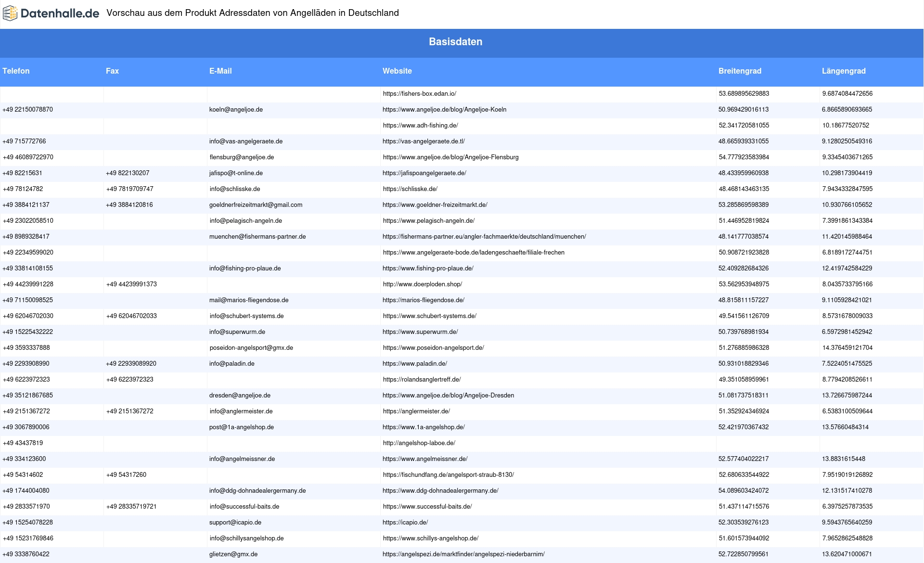Select email info@superwurm.de
The height and width of the screenshot is (563, 924).
point(237,332)
